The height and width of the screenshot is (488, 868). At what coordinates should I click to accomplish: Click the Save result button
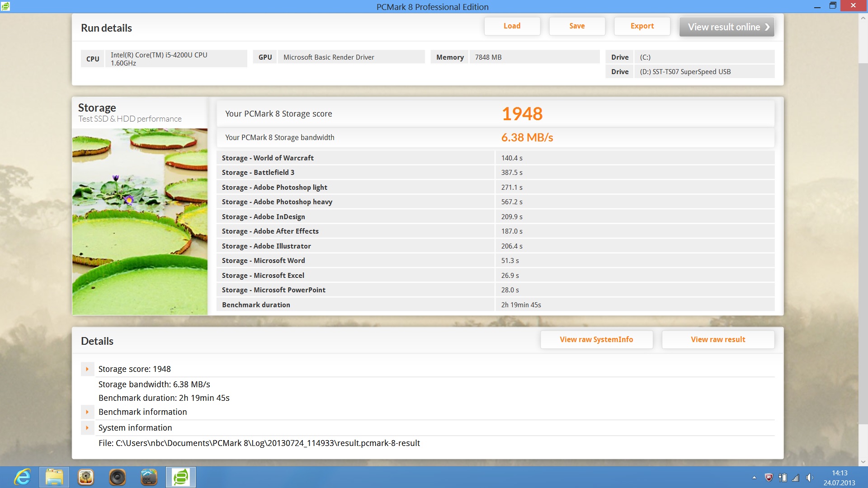577,26
